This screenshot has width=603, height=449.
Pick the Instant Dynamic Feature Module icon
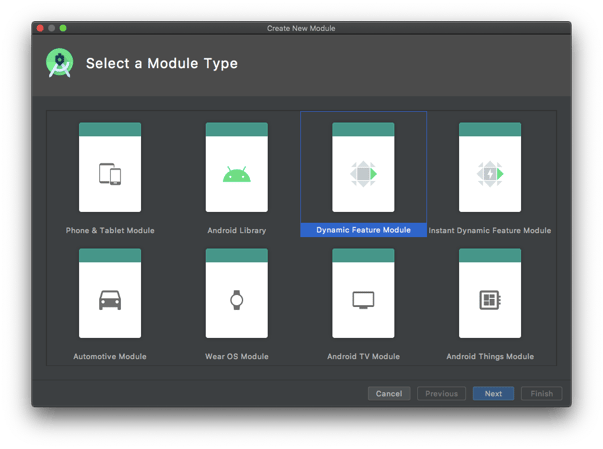[489, 174]
